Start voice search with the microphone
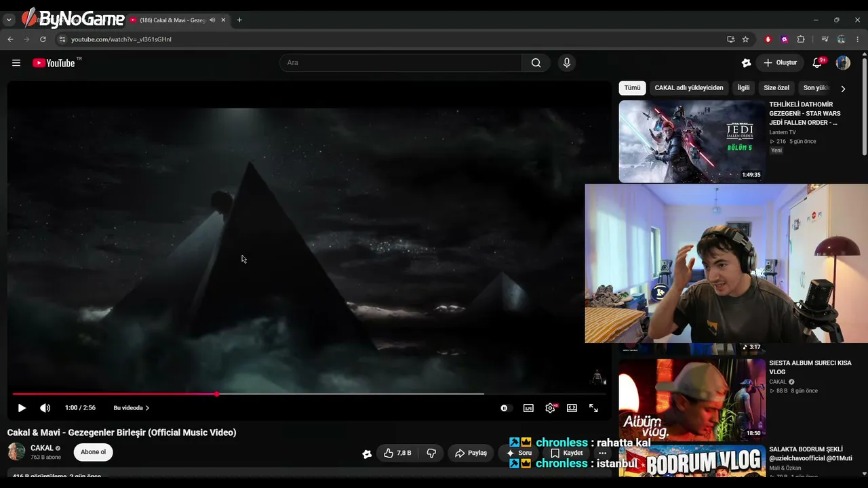The width and height of the screenshot is (868, 488). (567, 63)
